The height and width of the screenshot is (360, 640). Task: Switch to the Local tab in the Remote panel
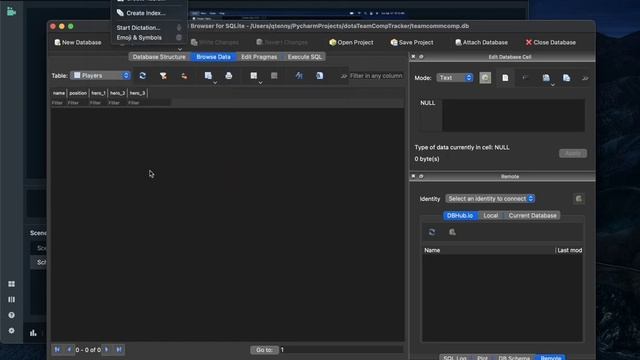[x=491, y=216]
